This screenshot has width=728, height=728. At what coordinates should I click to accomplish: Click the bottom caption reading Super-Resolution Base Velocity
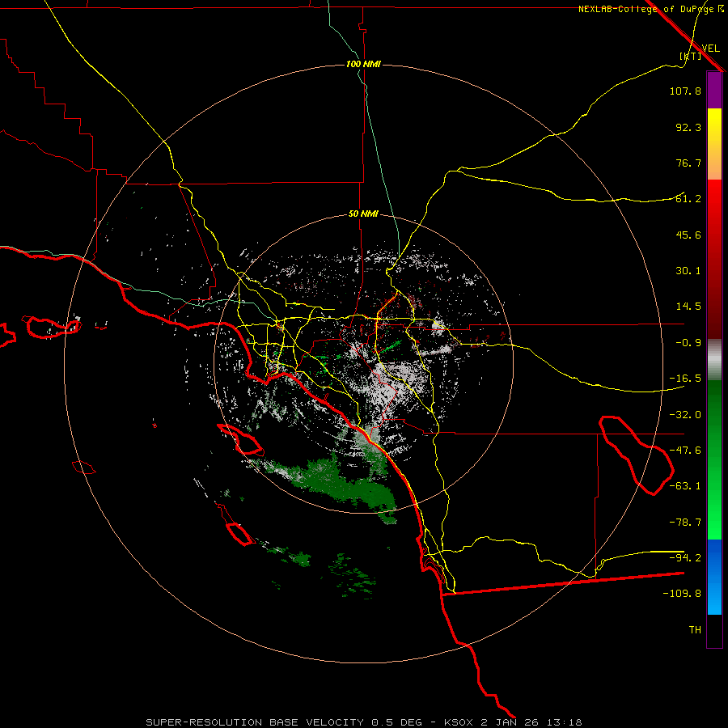click(363, 722)
